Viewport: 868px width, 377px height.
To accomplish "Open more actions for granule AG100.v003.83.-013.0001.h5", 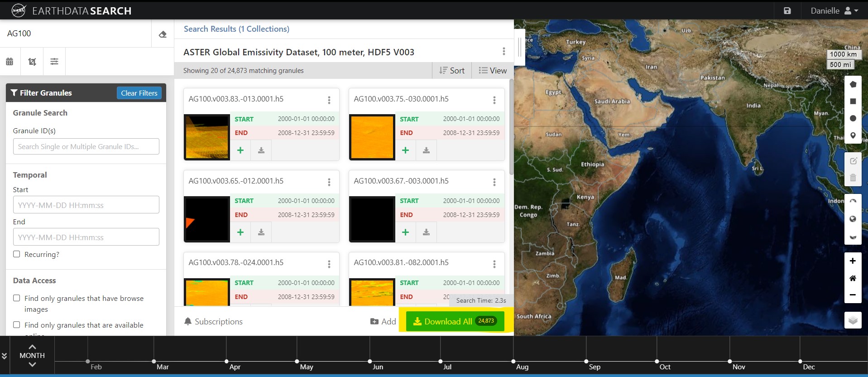I will [x=329, y=100].
